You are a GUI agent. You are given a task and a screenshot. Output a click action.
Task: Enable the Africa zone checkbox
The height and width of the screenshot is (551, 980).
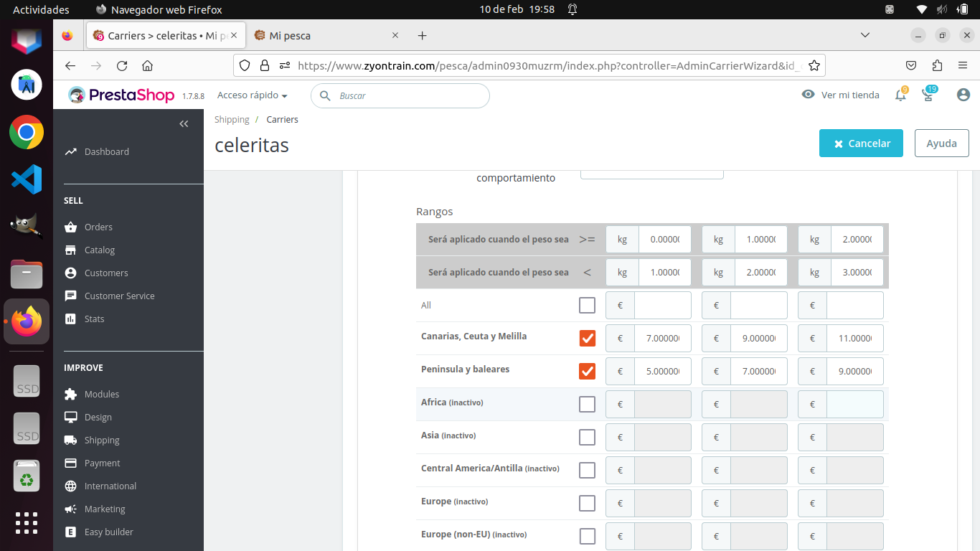point(587,404)
